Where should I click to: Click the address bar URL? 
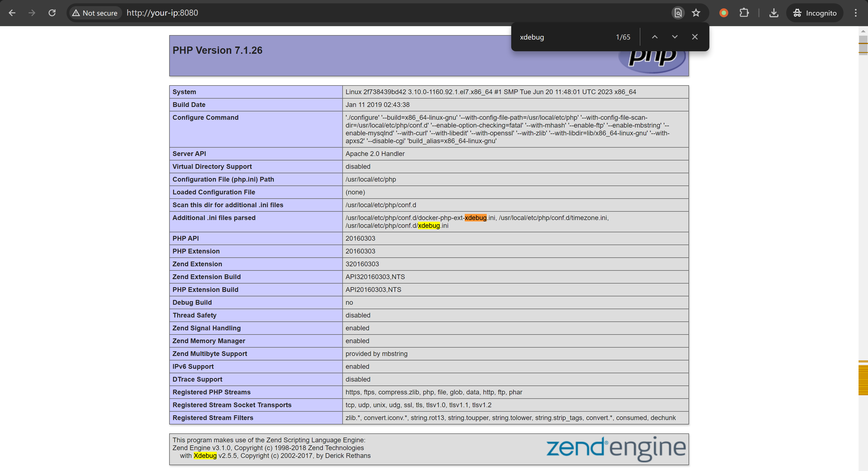[163, 13]
